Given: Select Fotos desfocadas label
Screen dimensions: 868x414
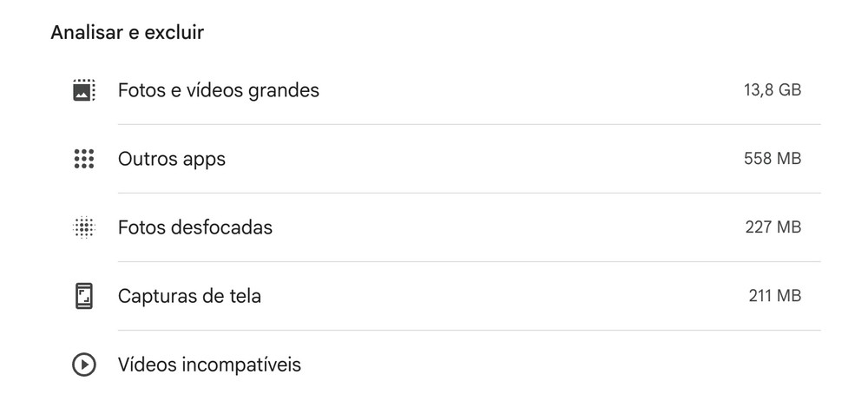Looking at the screenshot, I should point(195,227).
